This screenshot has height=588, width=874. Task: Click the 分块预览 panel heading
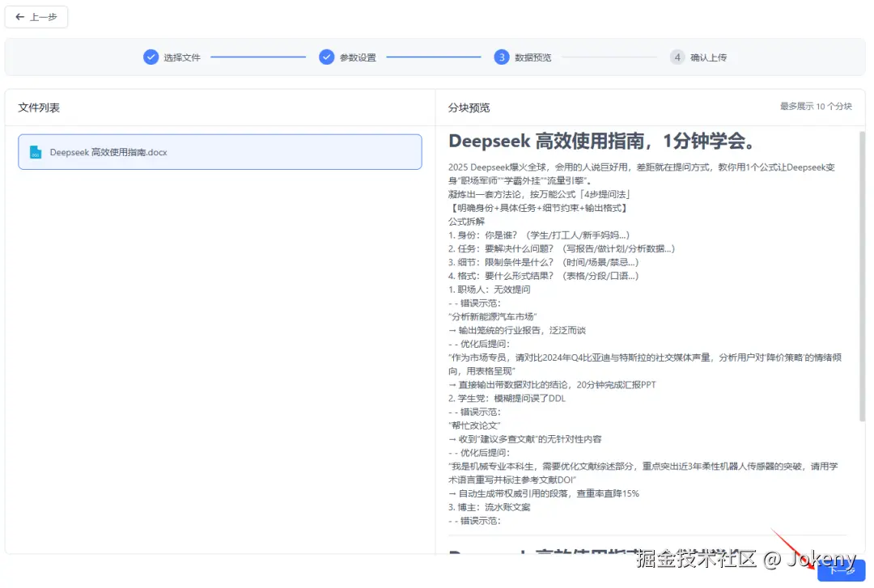(469, 108)
